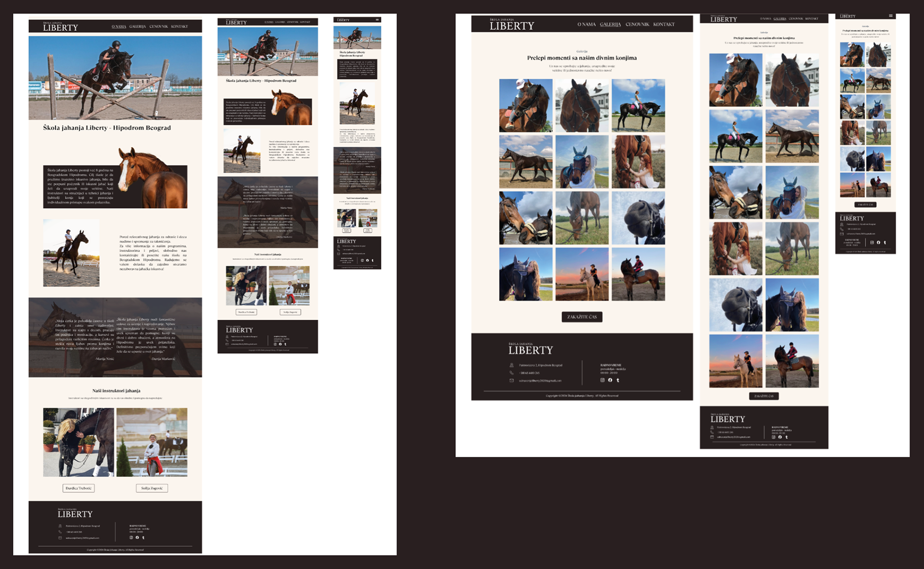
Task: Click Facebook icon in desktop gallery page footer
Action: coord(610,380)
